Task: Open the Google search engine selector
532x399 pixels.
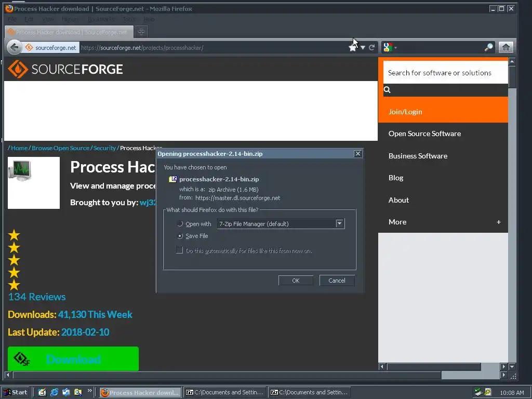Action: [x=390, y=47]
